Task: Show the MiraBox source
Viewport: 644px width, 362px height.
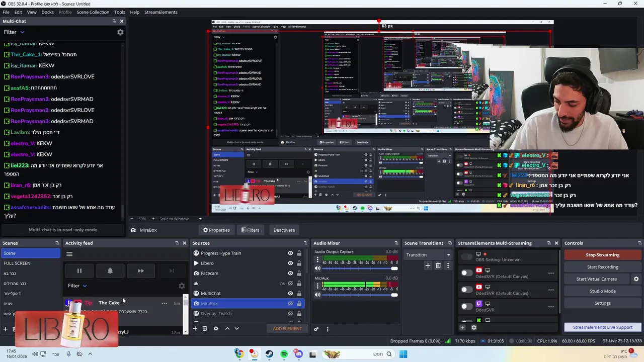Action: tap(290, 304)
